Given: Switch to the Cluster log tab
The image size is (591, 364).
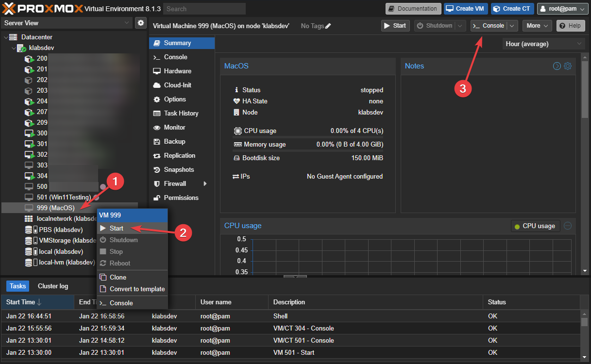Looking at the screenshot, I should click(x=52, y=286).
